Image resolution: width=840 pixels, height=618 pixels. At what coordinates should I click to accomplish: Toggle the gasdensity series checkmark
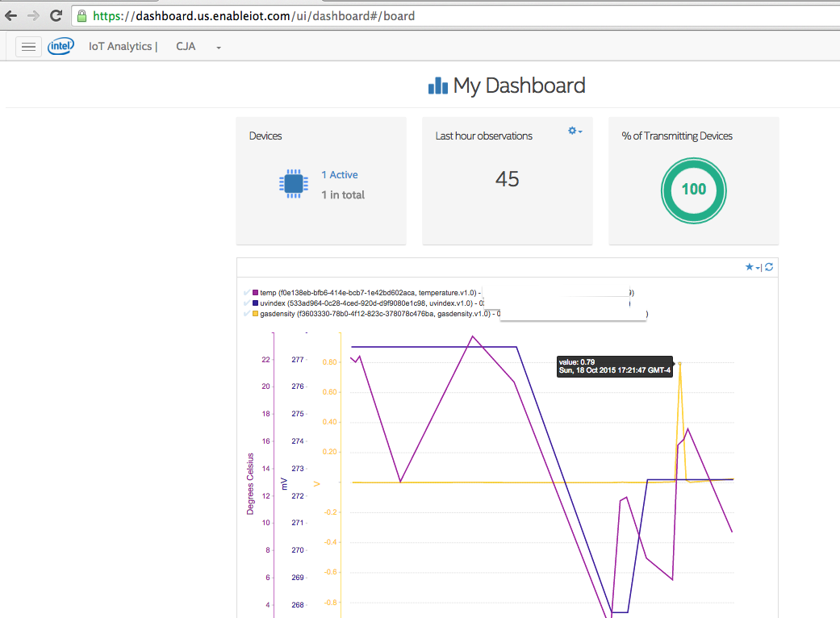247,313
